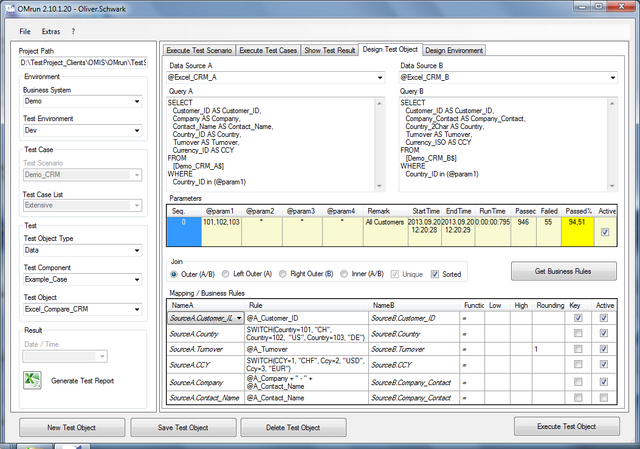
Task: Expand the Business System dropdown
Action: pos(137,101)
